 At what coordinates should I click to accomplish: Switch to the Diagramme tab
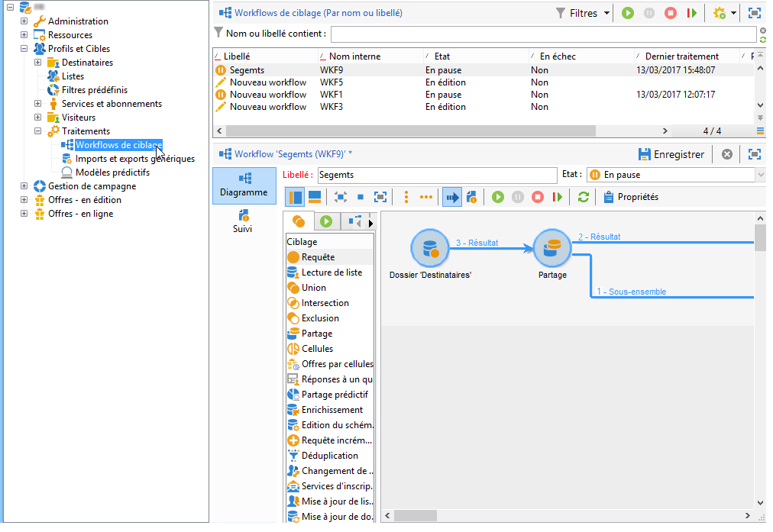tap(244, 185)
